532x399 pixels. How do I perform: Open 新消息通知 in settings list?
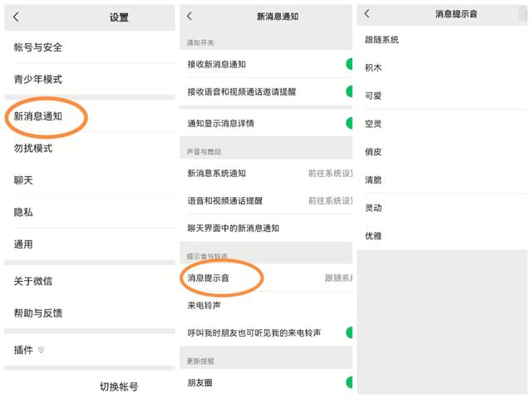[x=90, y=116]
